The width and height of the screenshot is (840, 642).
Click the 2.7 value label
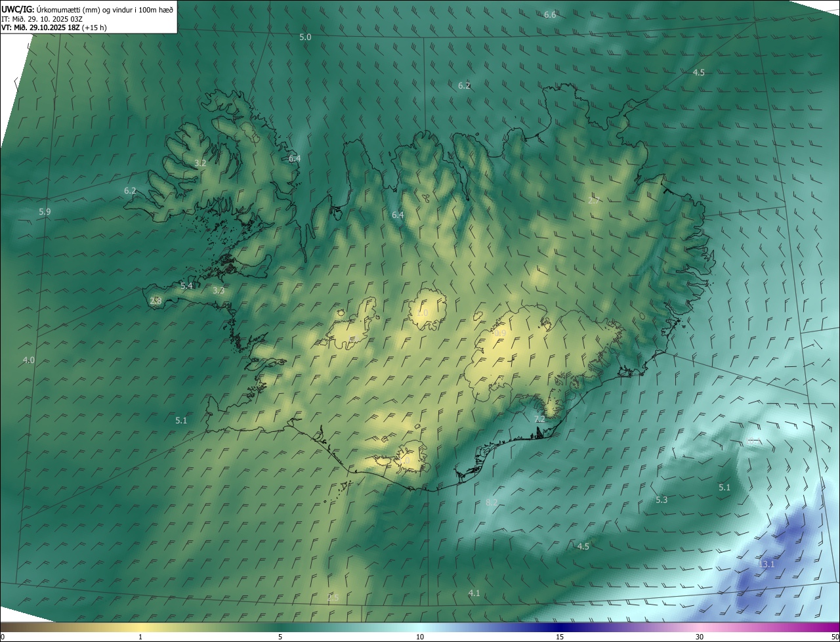click(x=593, y=200)
